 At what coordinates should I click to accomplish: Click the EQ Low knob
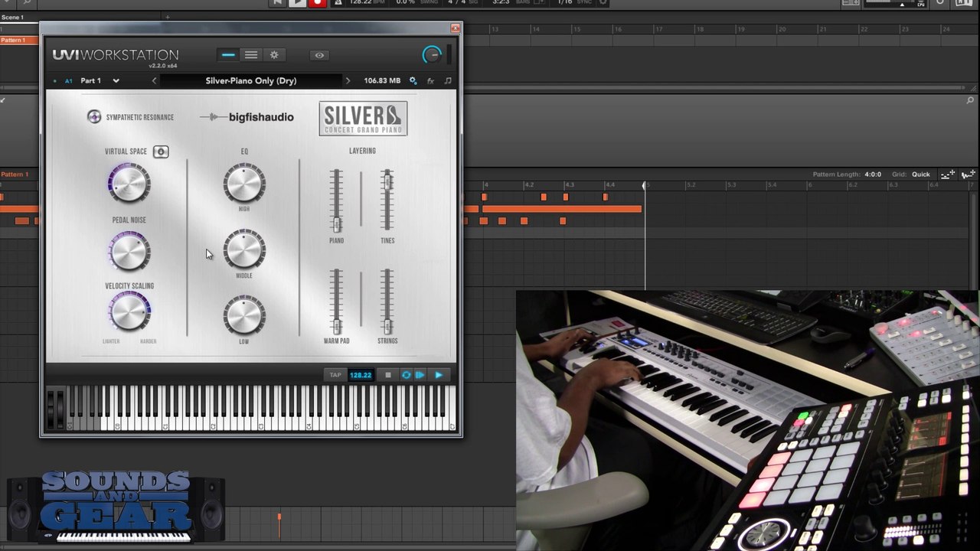tap(244, 316)
